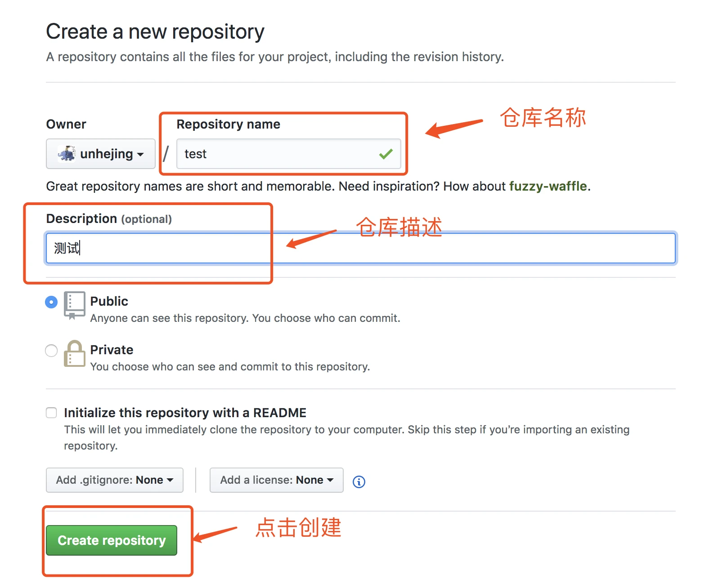Select the Private radio button

pyautogui.click(x=51, y=350)
